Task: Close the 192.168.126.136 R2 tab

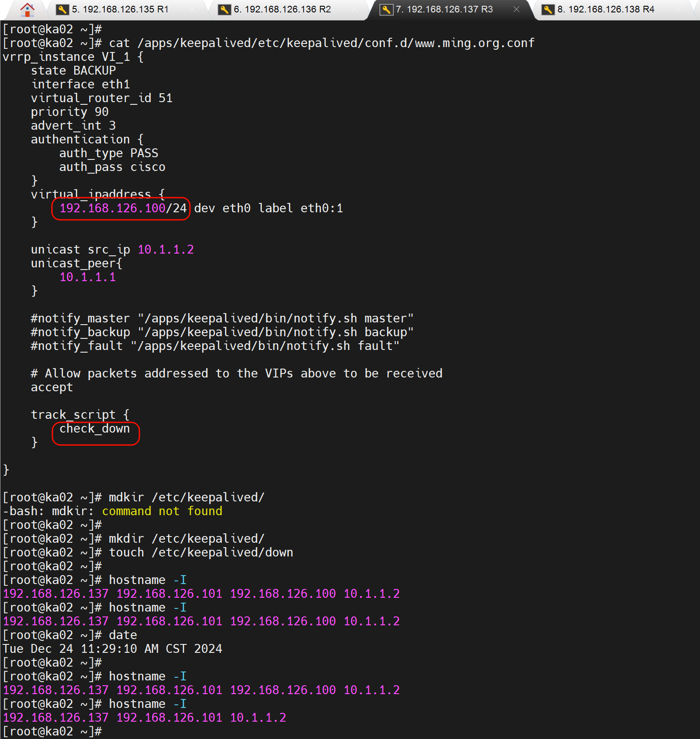Action: point(355,9)
